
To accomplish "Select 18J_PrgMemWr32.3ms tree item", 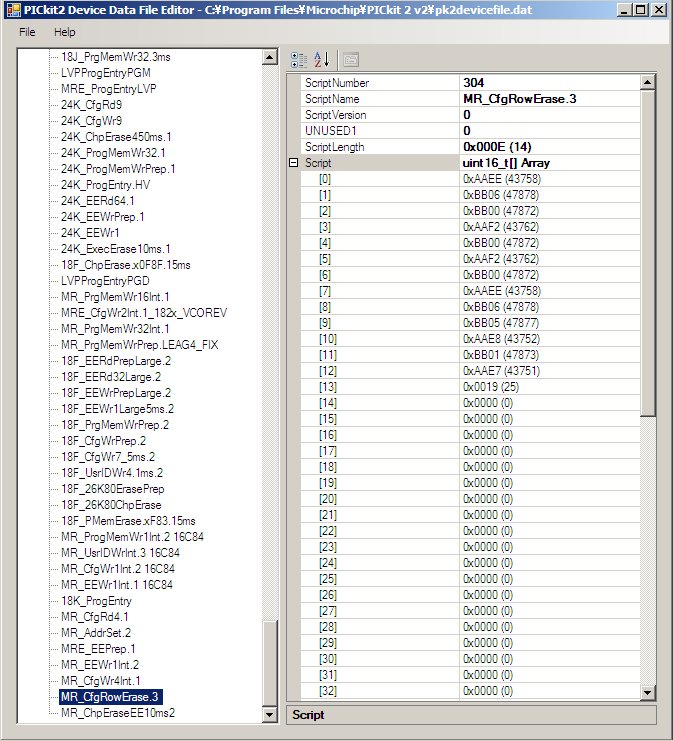I will (x=116, y=57).
